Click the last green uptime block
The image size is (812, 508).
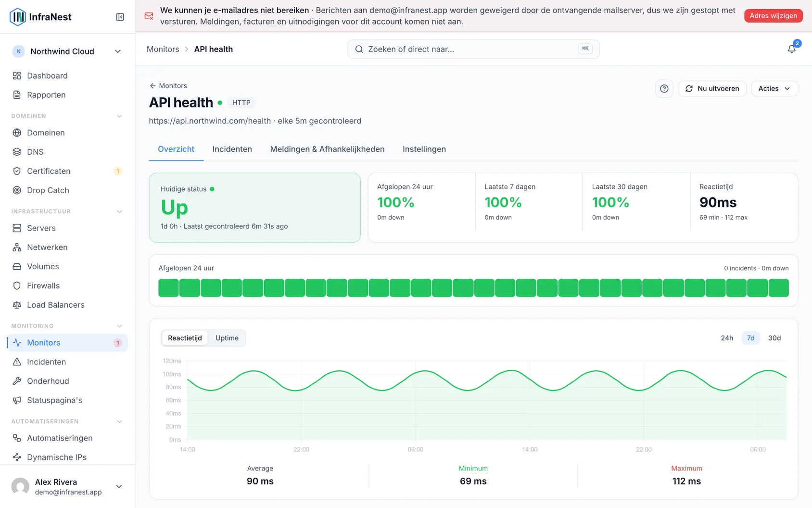coord(778,288)
